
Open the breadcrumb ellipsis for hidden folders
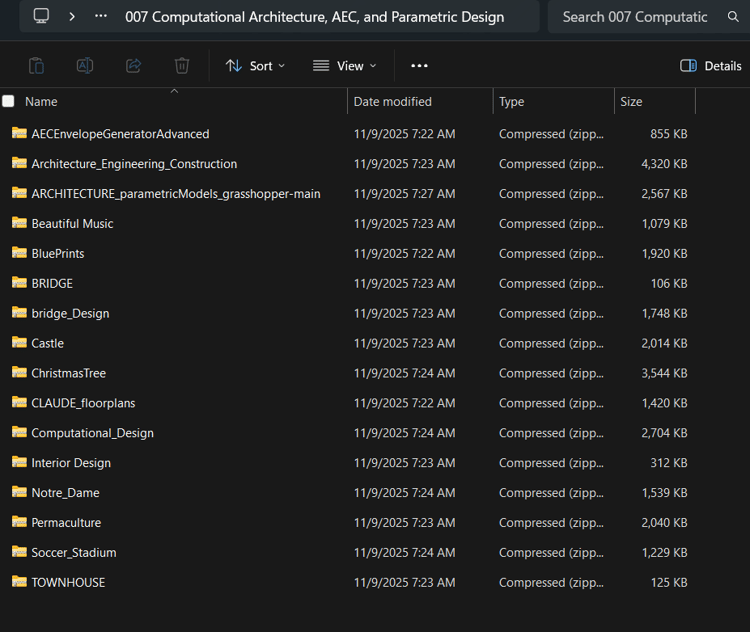click(101, 16)
